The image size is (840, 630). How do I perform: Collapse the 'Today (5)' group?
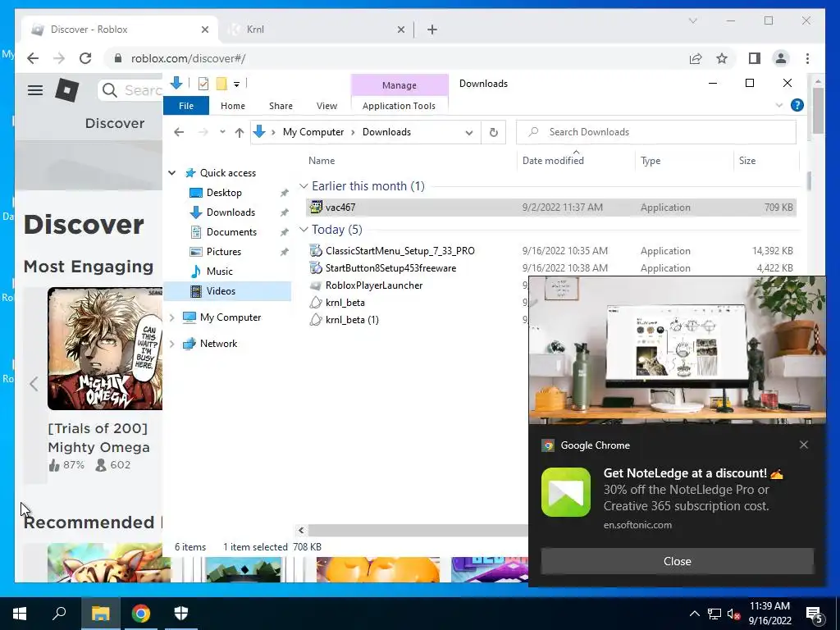(x=304, y=230)
